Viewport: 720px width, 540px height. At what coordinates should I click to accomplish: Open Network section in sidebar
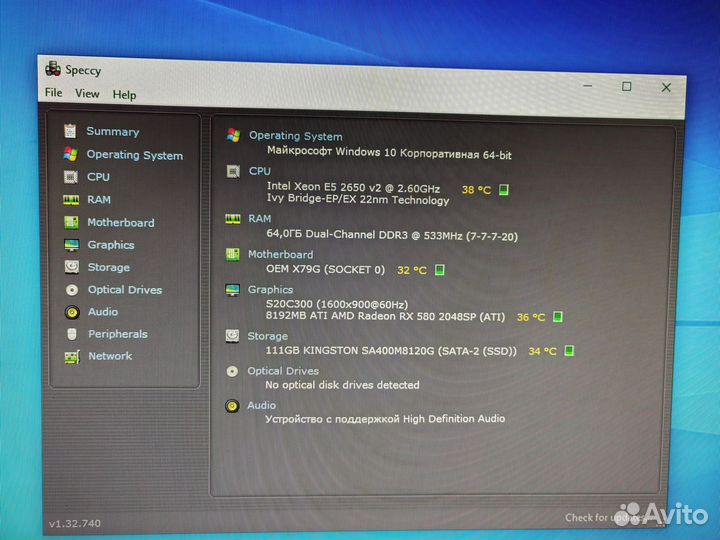(x=110, y=356)
